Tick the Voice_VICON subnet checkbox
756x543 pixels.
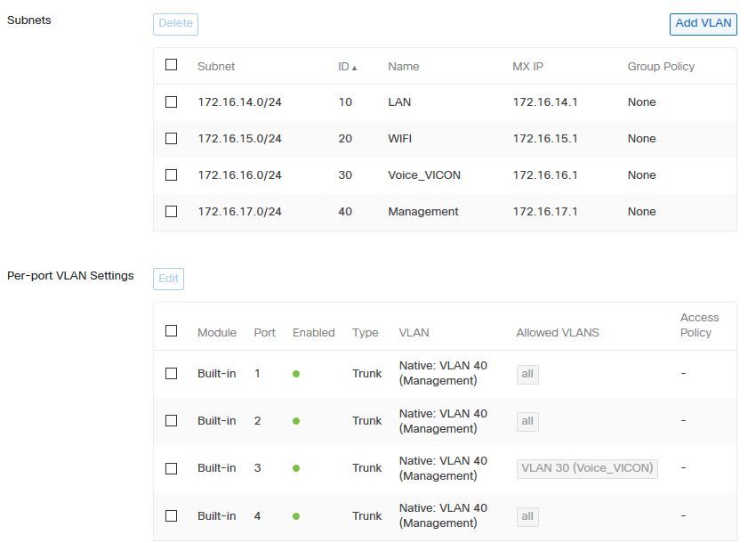pos(172,175)
